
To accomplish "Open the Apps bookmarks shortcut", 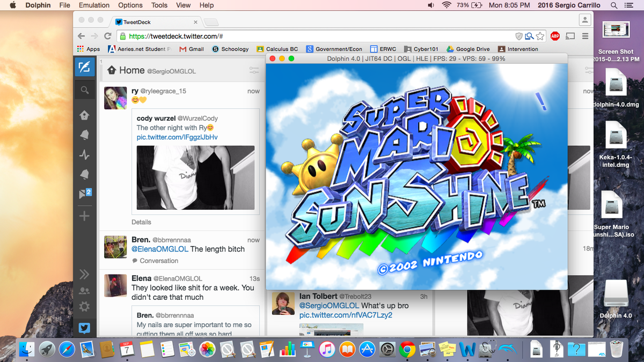I will [88, 49].
